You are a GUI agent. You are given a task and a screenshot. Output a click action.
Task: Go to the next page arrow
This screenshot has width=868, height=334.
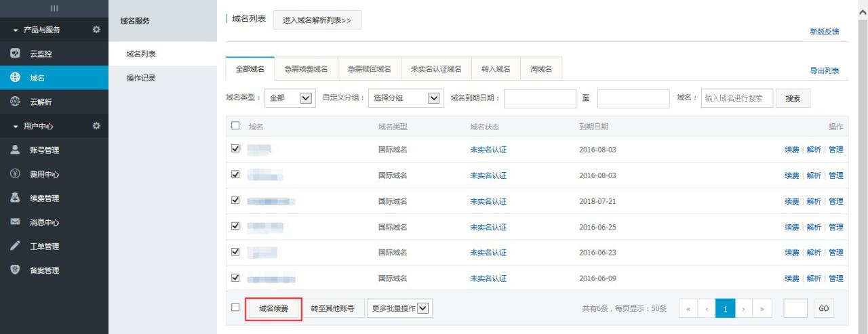pos(744,308)
